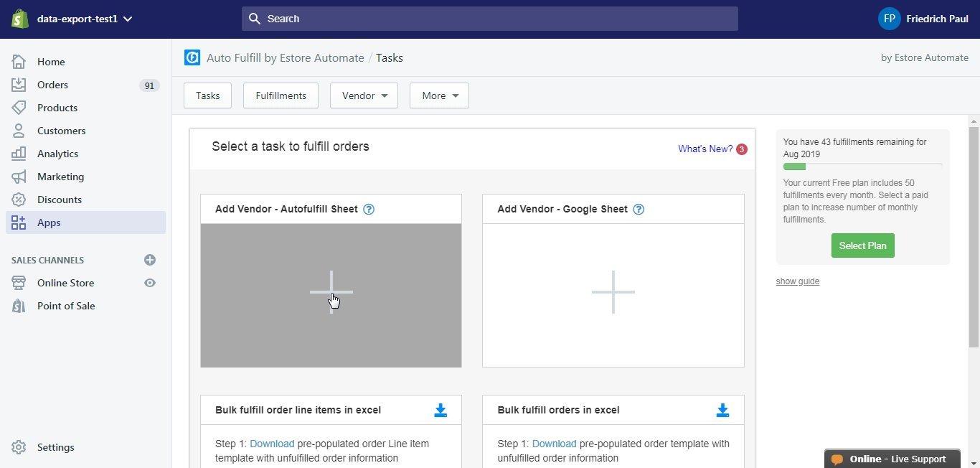980x468 pixels.
Task: Click the download icon for order line items template
Action: [x=440, y=410]
